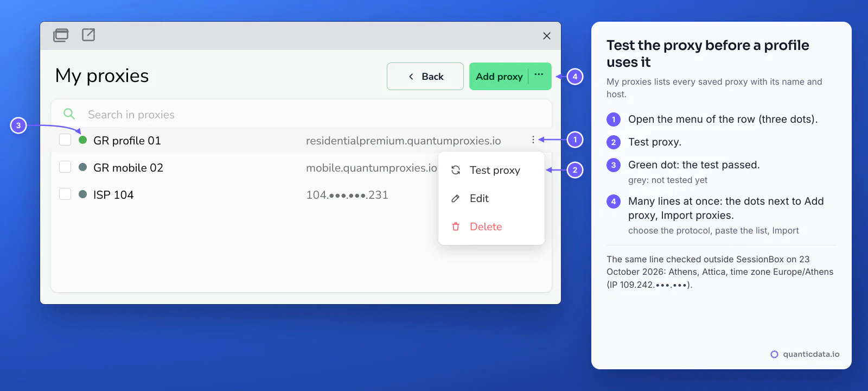This screenshot has width=868, height=391.
Task: Click the mobile.quantumproxies.io host text
Action: click(372, 168)
